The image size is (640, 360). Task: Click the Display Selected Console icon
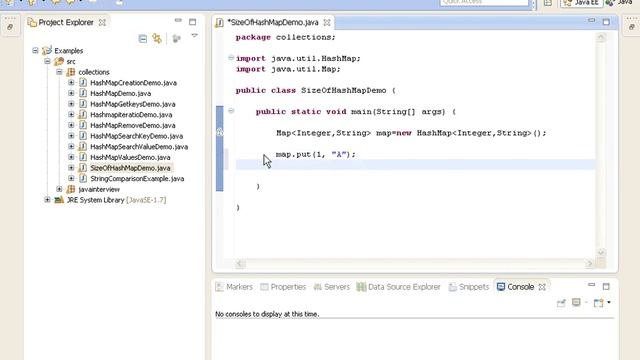(x=576, y=302)
